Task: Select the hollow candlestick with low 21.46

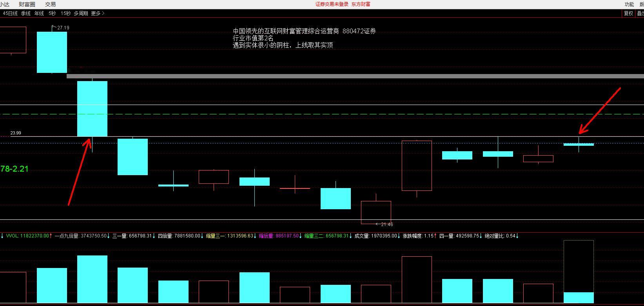Action: (x=376, y=212)
